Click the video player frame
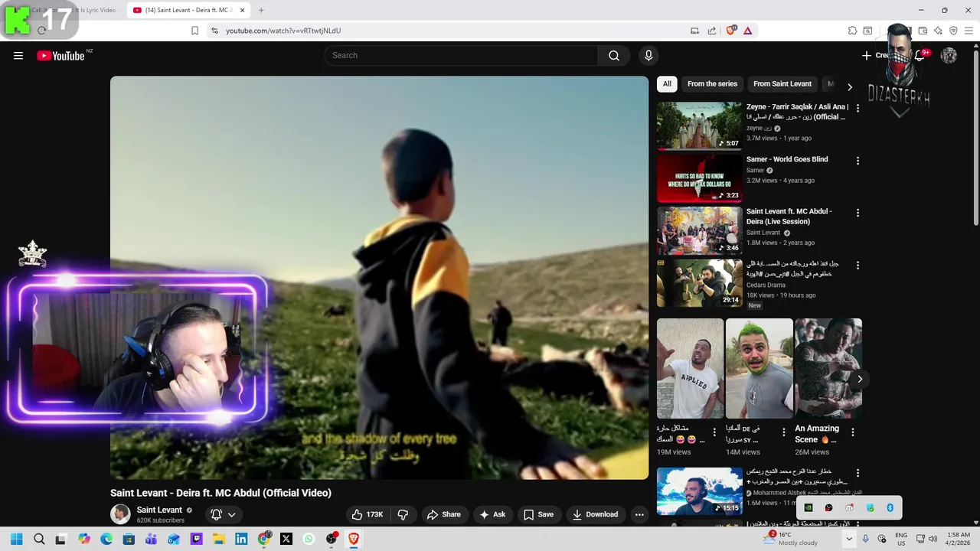The height and width of the screenshot is (551, 980). click(x=379, y=277)
